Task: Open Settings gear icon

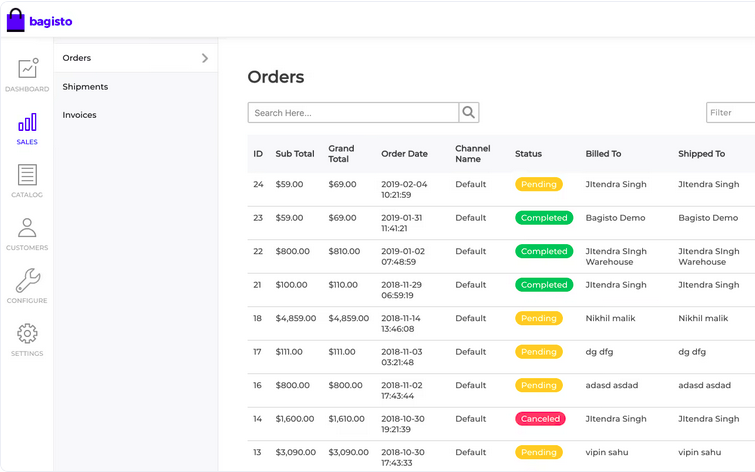Action: coord(27,334)
